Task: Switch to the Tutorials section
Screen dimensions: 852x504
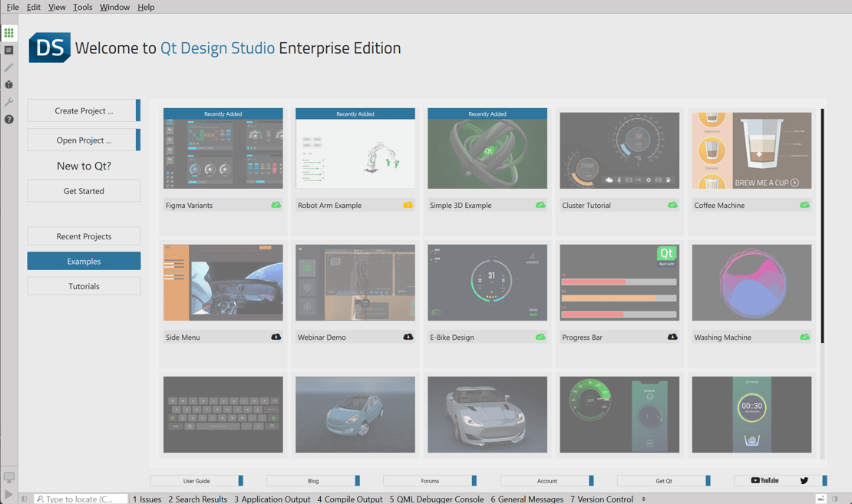Action: (x=84, y=285)
